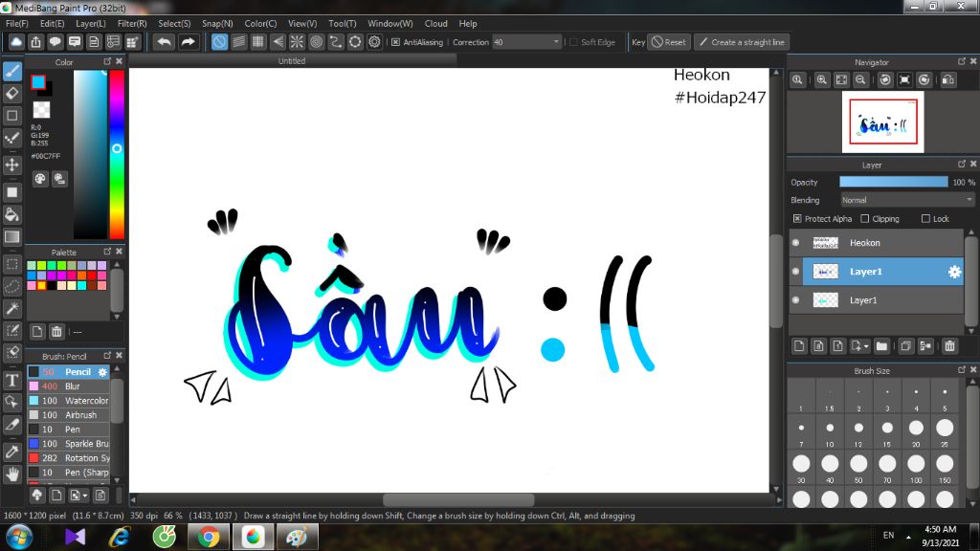This screenshot has width=980, height=551.
Task: Adjust the layer Opacity slider
Action: pyautogui.click(x=894, y=182)
